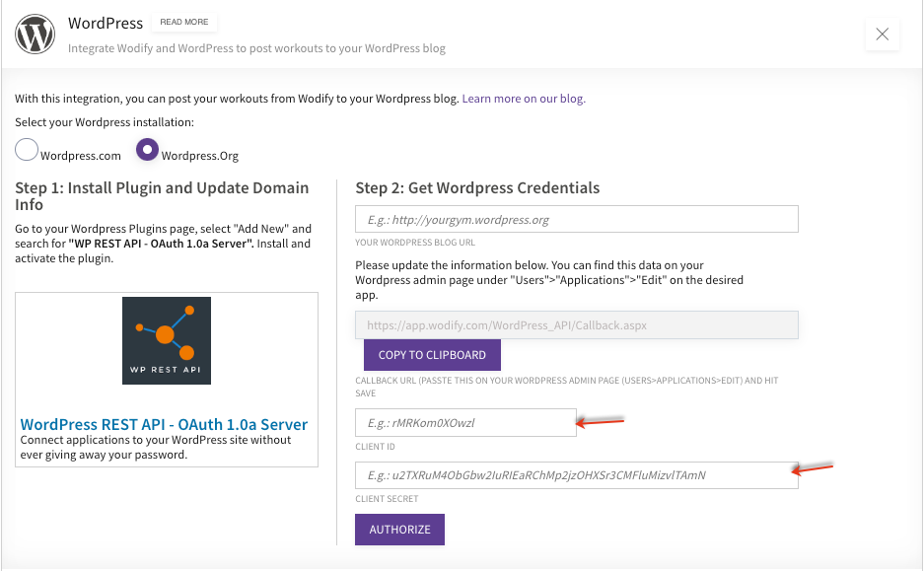Select the Wordpress.Org radio button
Image resolution: width=924 pixels, height=571 pixels.
pos(147,150)
